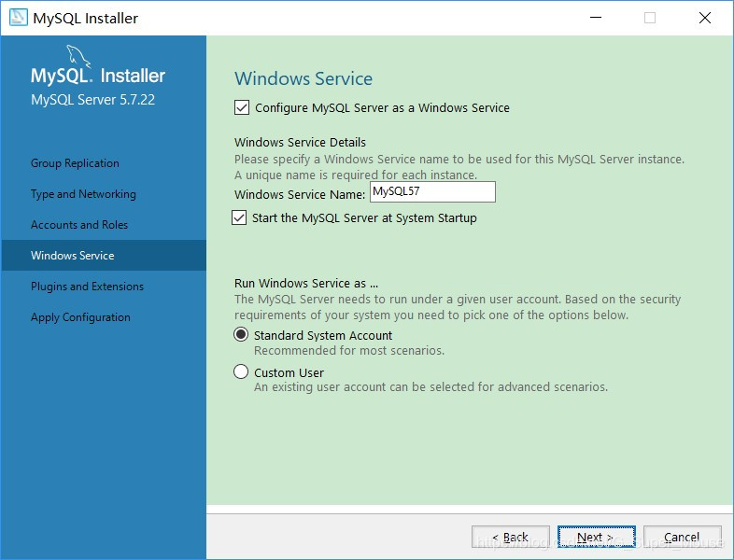Go to Group Replication step in sidebar

[x=75, y=163]
